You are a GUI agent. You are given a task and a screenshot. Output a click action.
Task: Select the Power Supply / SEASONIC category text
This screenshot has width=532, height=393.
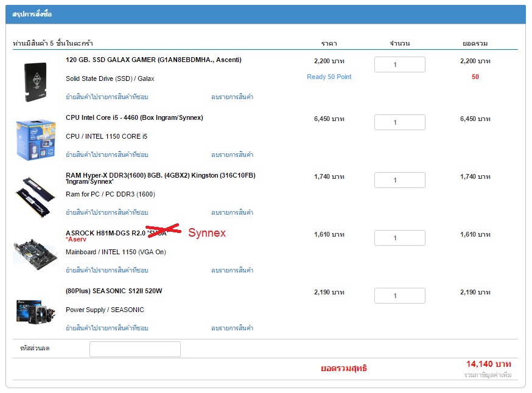coord(105,310)
